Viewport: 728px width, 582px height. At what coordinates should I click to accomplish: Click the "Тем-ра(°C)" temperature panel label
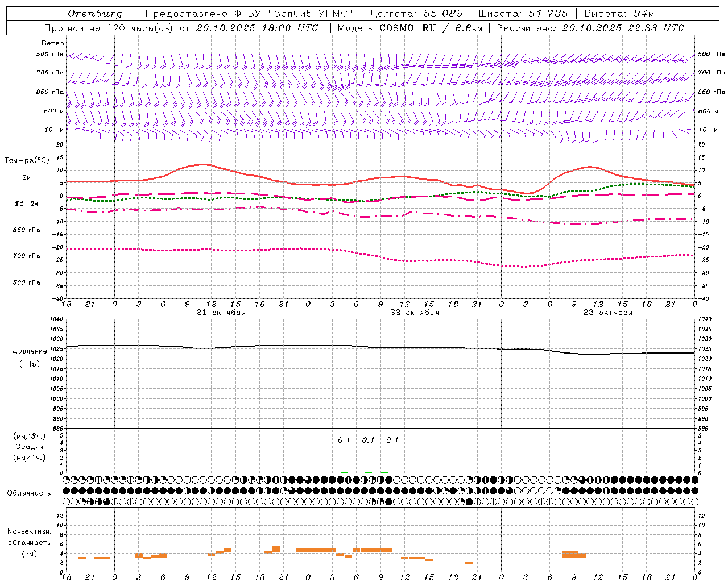27,160
